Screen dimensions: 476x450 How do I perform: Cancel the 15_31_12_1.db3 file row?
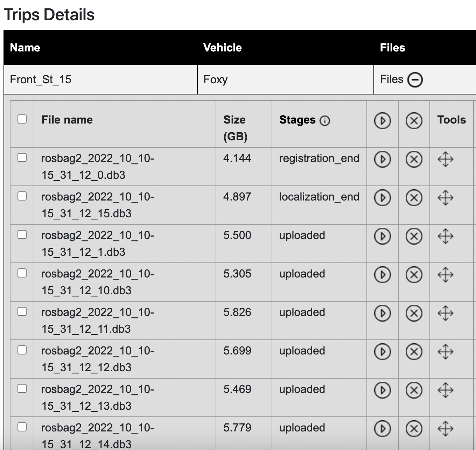pyautogui.click(x=414, y=236)
